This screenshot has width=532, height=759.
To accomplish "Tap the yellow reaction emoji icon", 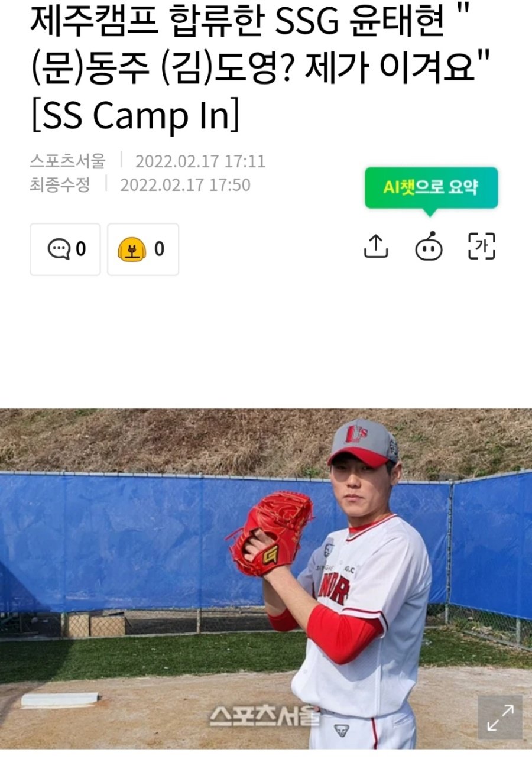I will coord(132,249).
